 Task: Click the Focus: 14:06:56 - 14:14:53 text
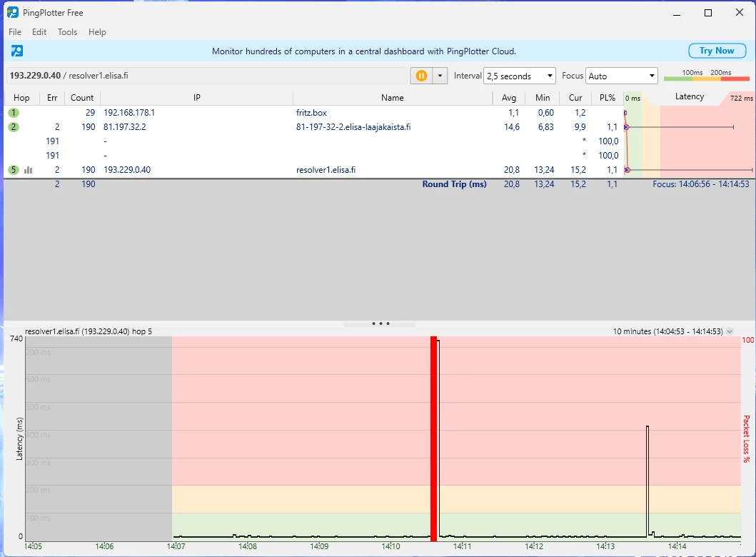pyautogui.click(x=701, y=184)
